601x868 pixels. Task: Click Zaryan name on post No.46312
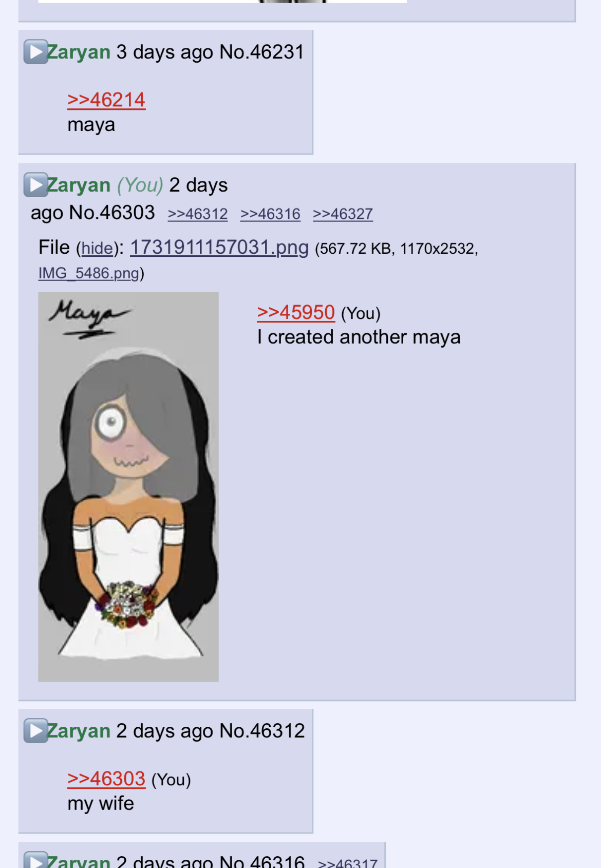pyautogui.click(x=79, y=731)
